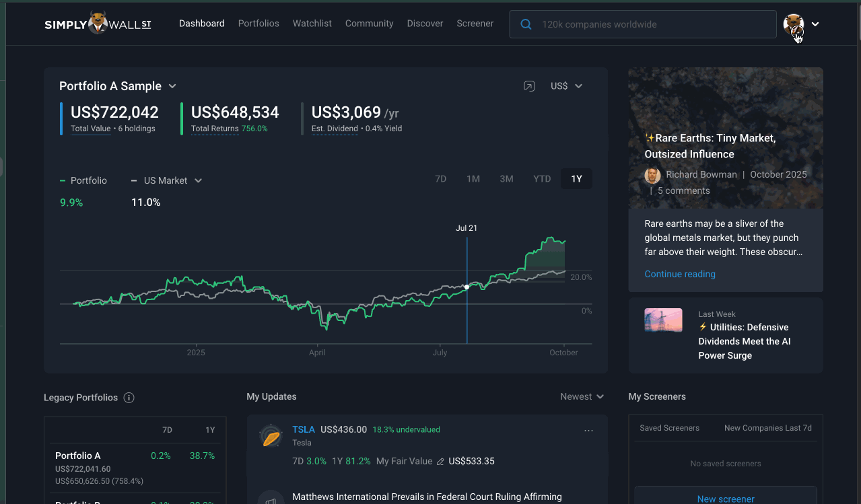Open Matthews International news headline
The height and width of the screenshot is (504, 861).
[x=427, y=497]
